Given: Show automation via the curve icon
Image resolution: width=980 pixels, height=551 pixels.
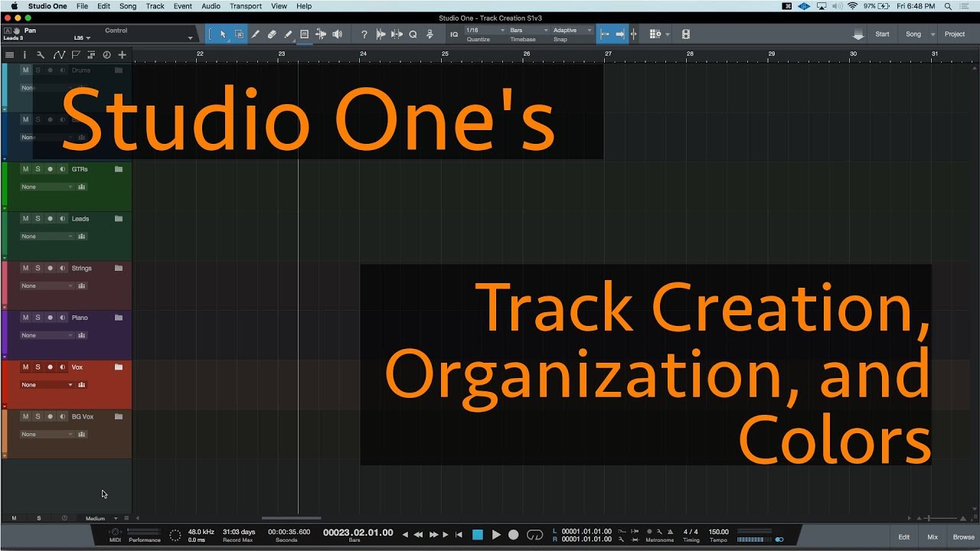Looking at the screenshot, I should (x=58, y=55).
